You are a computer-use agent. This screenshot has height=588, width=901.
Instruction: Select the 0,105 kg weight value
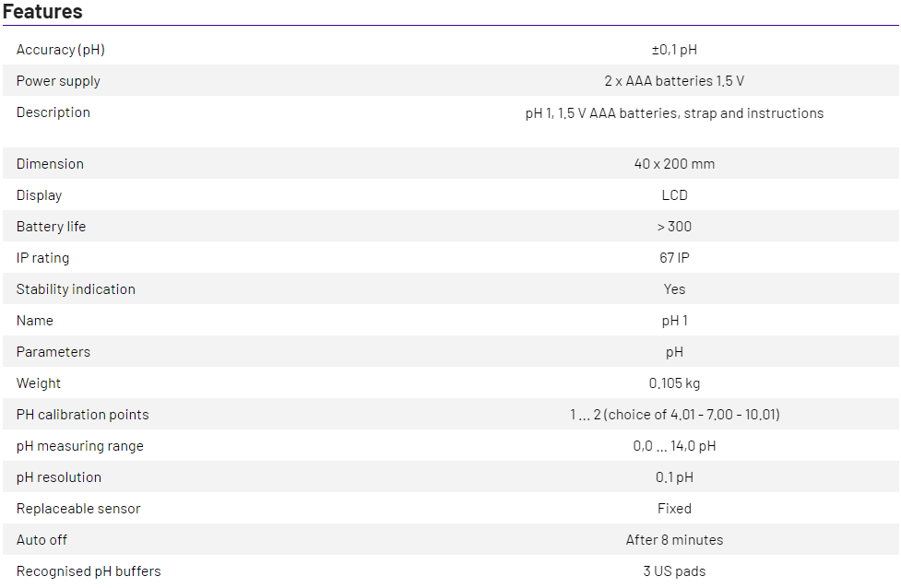674,383
